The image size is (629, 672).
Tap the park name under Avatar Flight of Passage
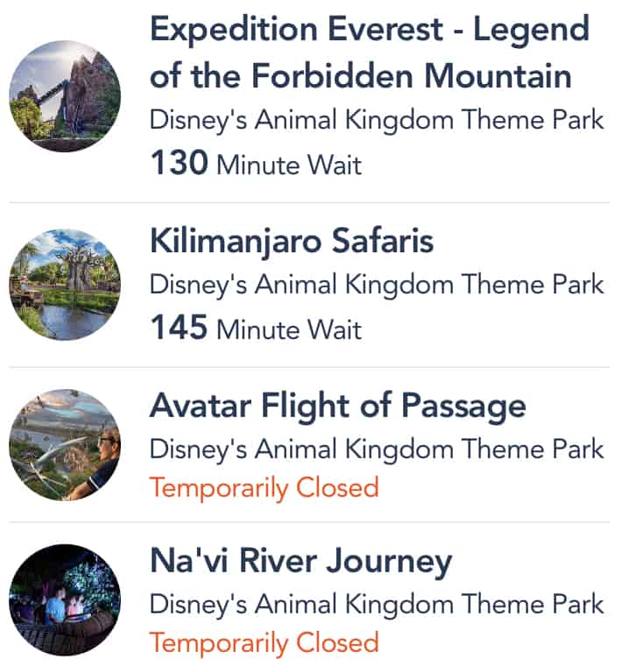click(x=377, y=449)
